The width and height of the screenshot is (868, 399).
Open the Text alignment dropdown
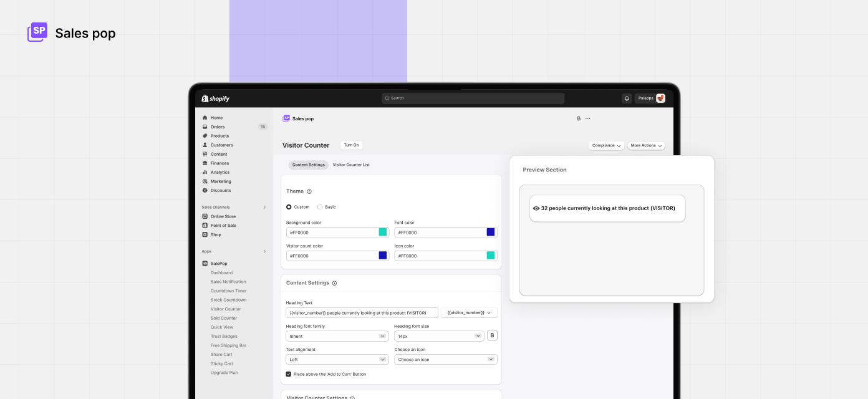[337, 360]
